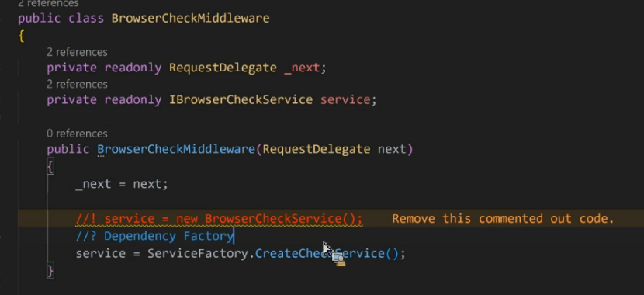Click the "_next = next;" statement
Image resolution: width=644 pixels, height=295 pixels.
(x=122, y=184)
